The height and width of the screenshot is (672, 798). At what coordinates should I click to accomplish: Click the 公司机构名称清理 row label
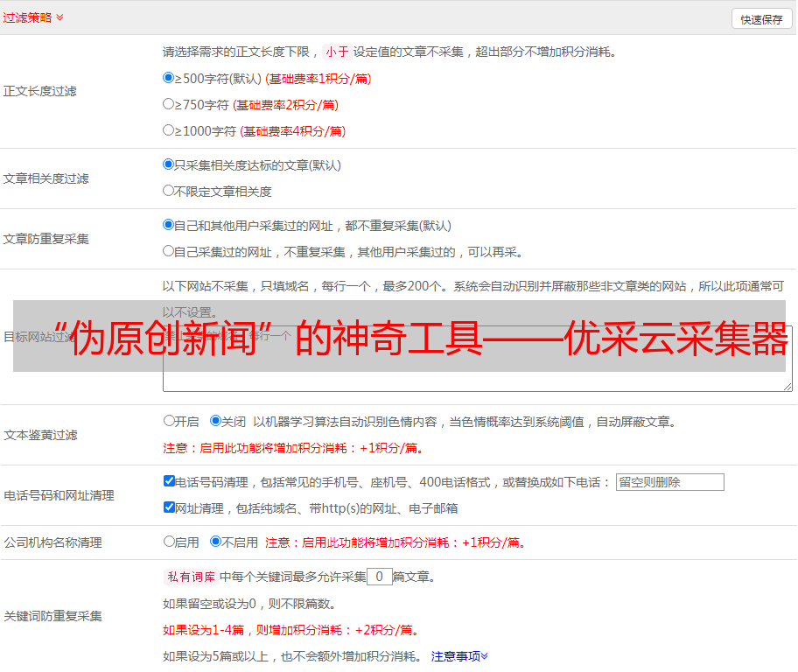52,542
